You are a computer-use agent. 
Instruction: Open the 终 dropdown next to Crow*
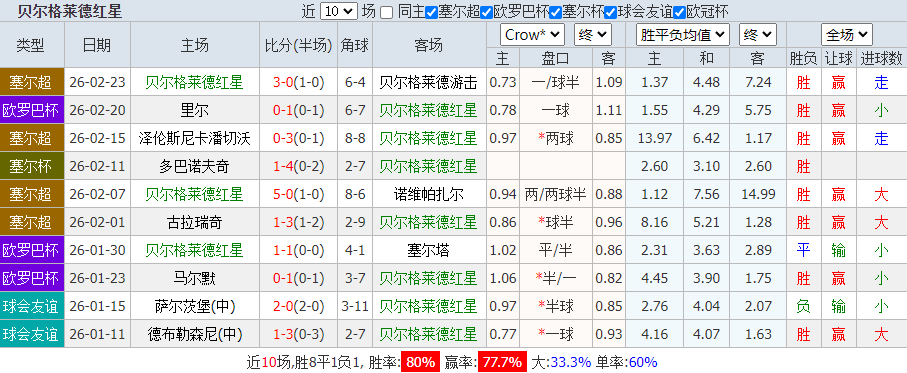[x=593, y=35]
